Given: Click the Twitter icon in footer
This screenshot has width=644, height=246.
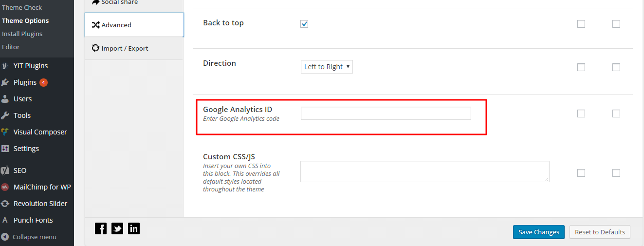Looking at the screenshot, I should tap(117, 228).
